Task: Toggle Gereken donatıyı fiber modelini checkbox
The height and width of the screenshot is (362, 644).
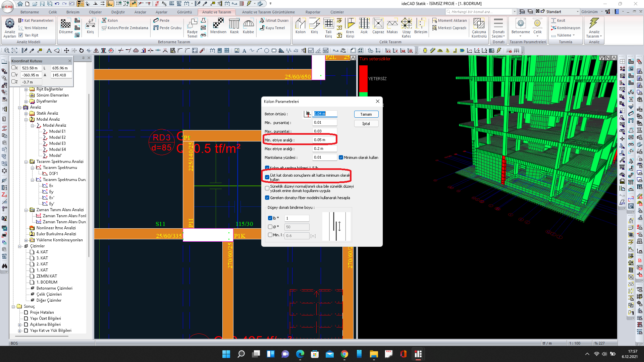Action: [267, 198]
